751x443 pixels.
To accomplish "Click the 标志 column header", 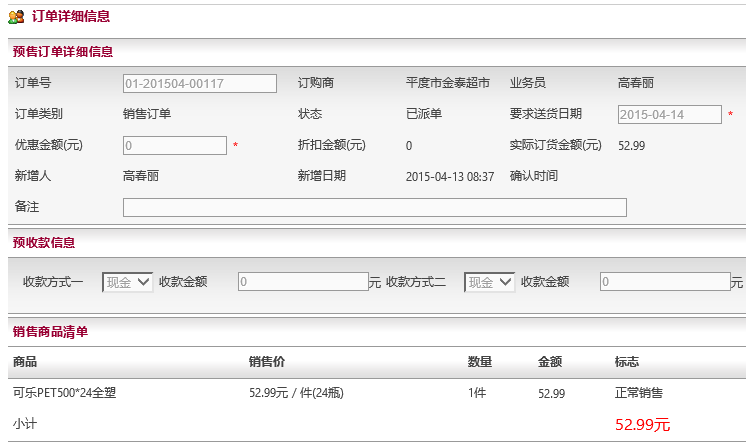I will (627, 362).
